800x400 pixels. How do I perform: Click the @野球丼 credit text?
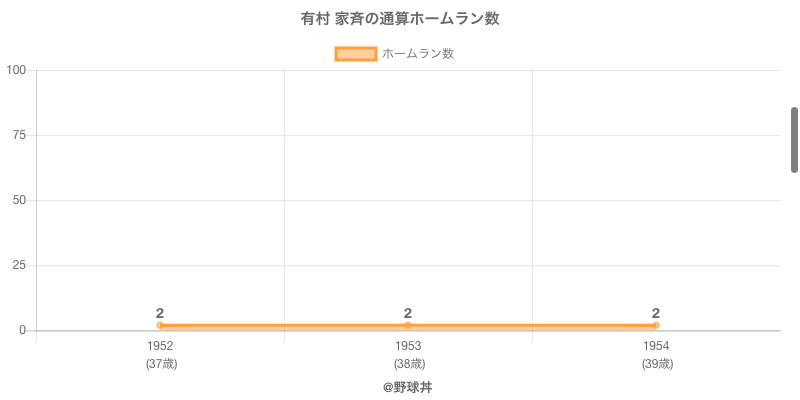(407, 387)
